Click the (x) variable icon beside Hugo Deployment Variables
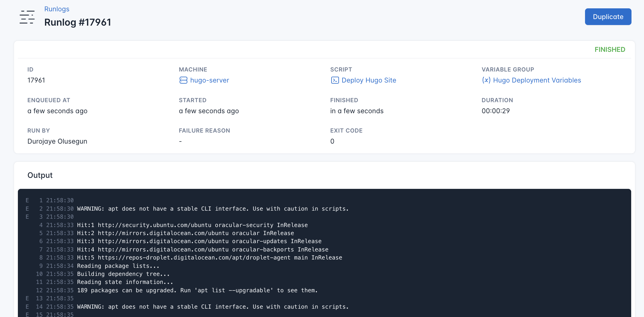Image resolution: width=644 pixels, height=317 pixels. (x=487, y=80)
